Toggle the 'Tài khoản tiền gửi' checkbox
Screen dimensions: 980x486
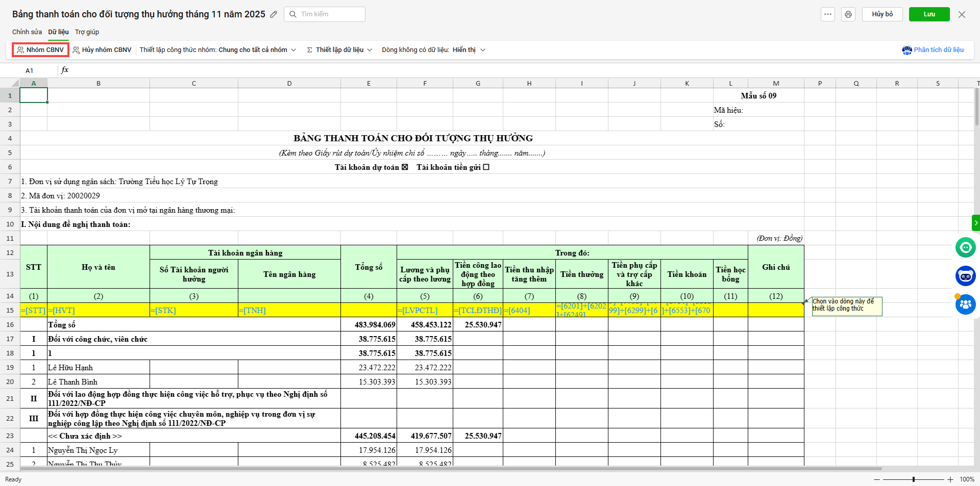tap(486, 167)
